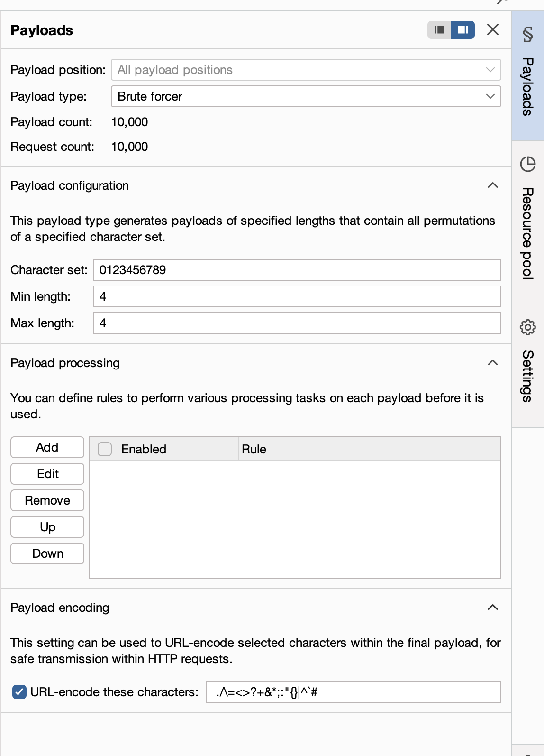Viewport: 544px width, 756px height.
Task: Open the Payload position dropdown
Action: [306, 70]
